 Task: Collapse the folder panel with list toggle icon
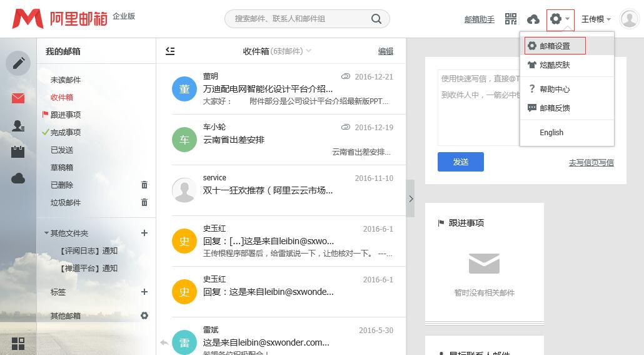[x=170, y=51]
